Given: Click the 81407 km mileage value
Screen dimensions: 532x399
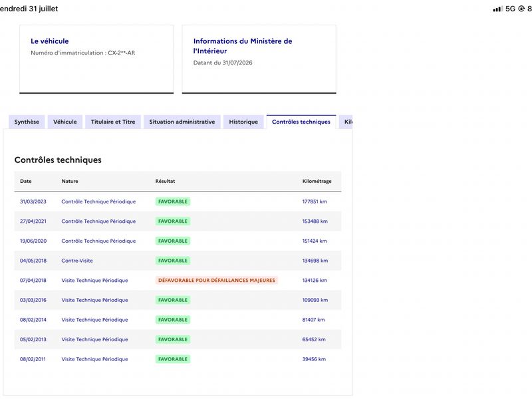Looking at the screenshot, I should (313, 320).
